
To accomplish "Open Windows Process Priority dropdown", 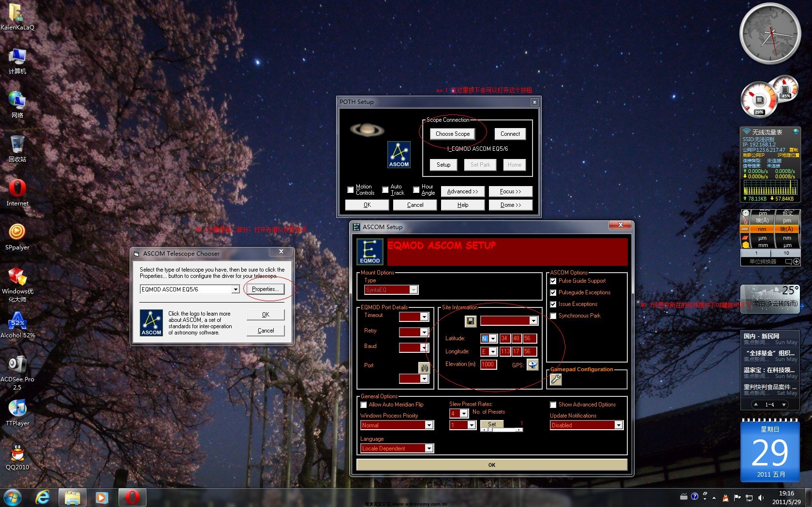I will click(428, 425).
